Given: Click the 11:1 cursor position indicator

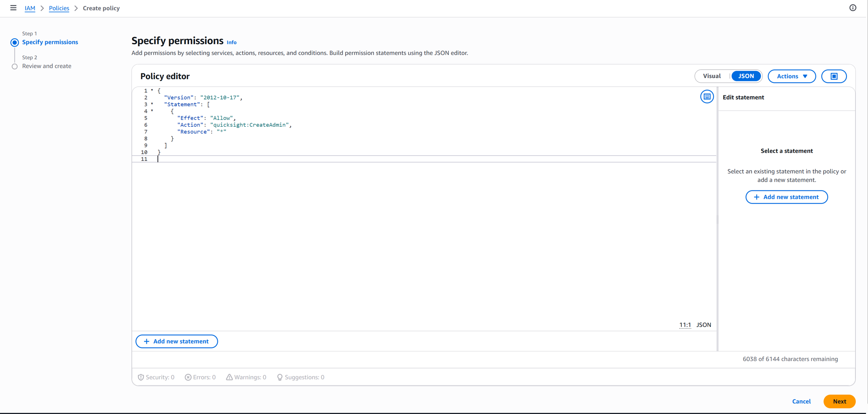Looking at the screenshot, I should coord(685,325).
